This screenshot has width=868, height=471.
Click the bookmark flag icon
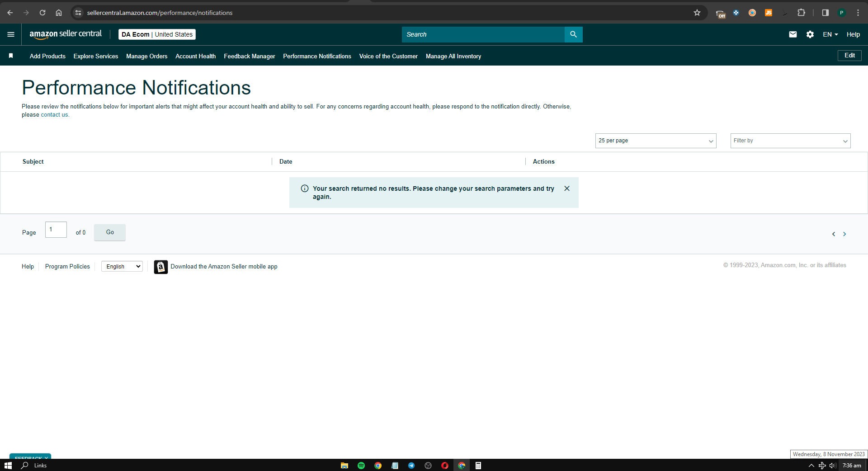11,56
